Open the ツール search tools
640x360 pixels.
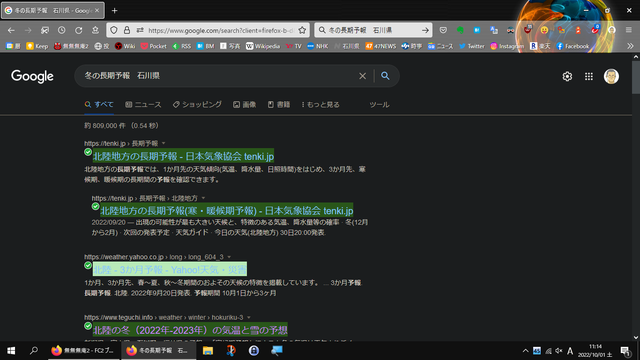tap(379, 104)
